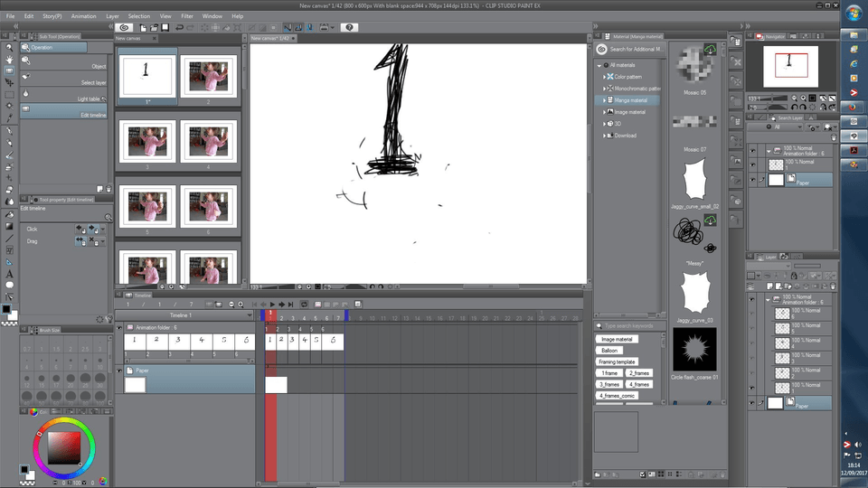
Task: Hide the Paper layer in the Search Layer panel
Action: 752,181
